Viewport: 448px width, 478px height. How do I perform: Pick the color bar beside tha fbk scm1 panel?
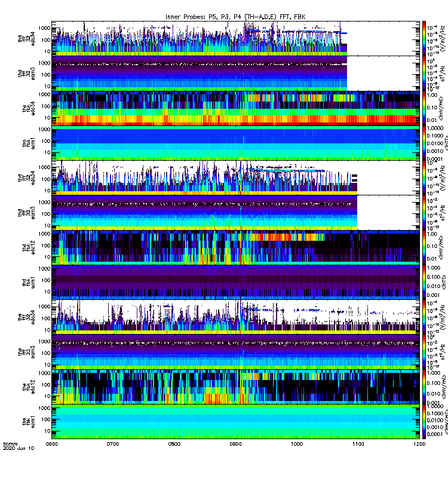(424, 143)
